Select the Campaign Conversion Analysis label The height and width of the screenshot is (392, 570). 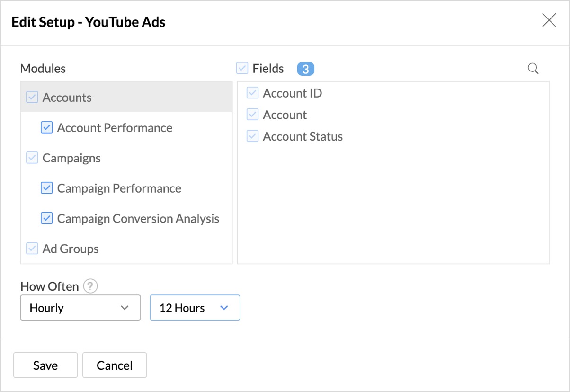138,219
